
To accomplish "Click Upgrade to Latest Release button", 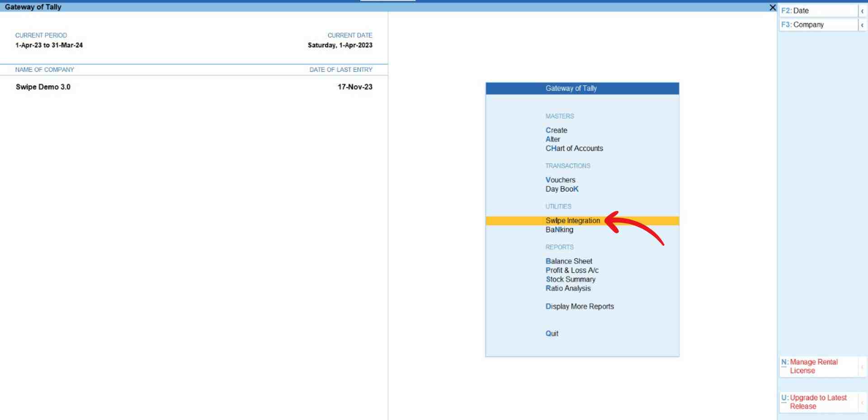I will pyautogui.click(x=818, y=402).
